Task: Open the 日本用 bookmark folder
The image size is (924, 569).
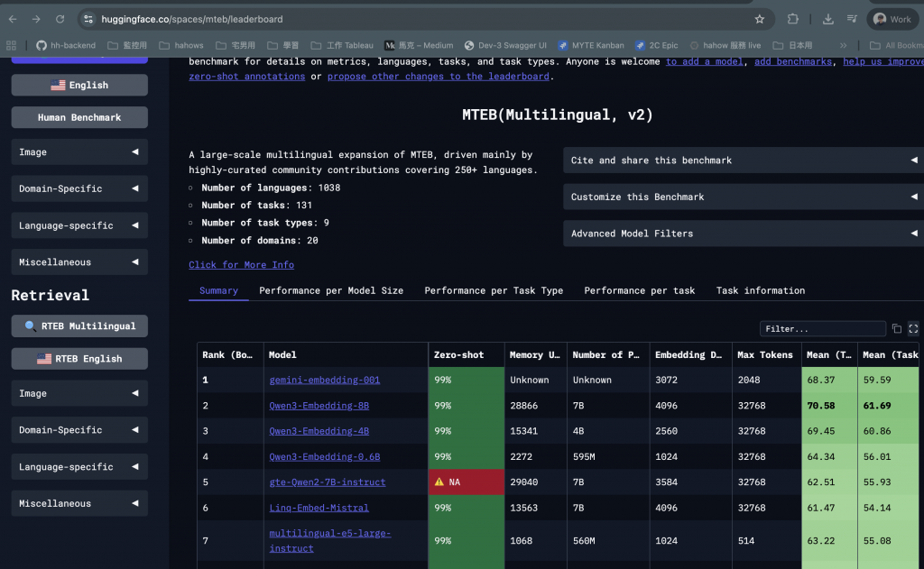Action: pyautogui.click(x=792, y=45)
